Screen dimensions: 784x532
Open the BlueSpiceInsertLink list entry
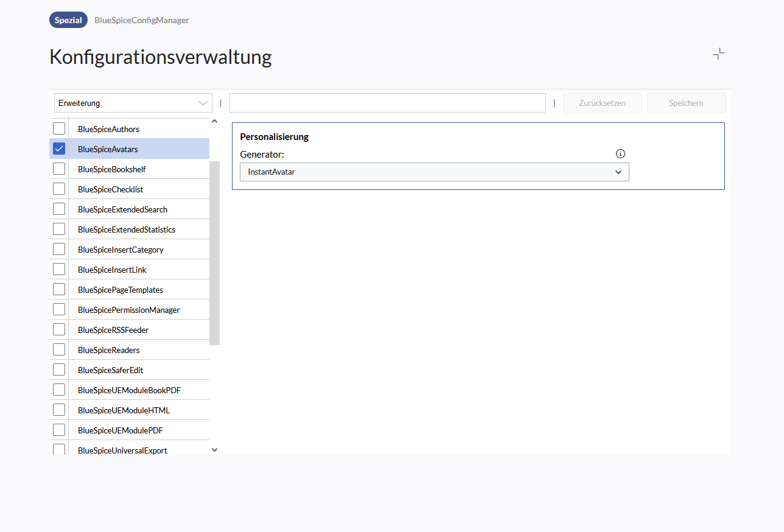[x=112, y=270]
